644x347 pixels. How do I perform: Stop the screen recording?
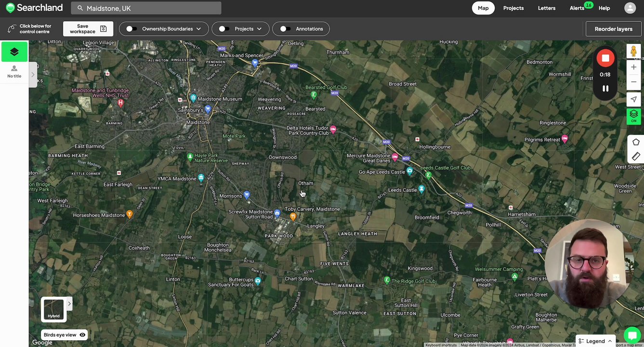coord(605,58)
